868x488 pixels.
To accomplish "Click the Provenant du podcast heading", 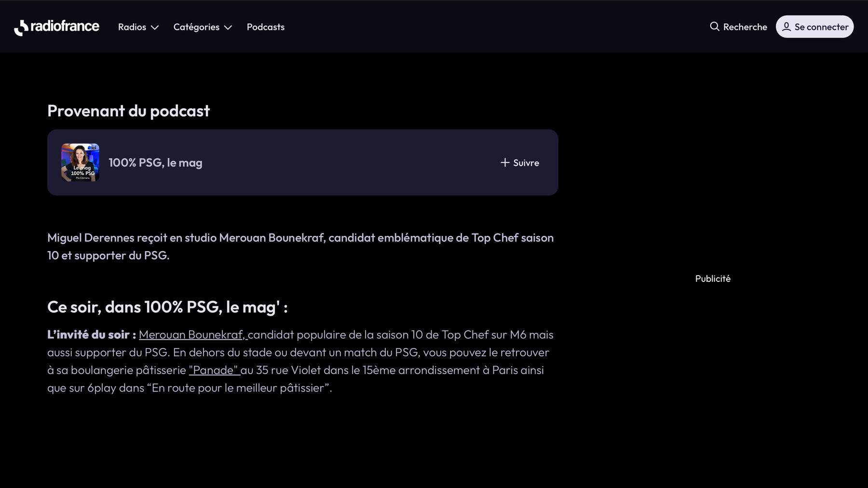I will (128, 111).
